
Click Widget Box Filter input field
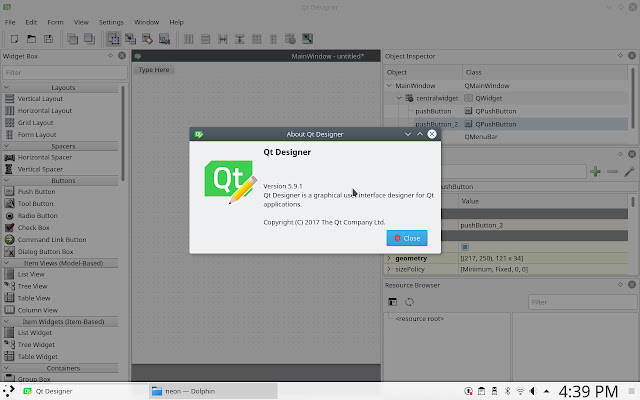pyautogui.click(x=65, y=73)
